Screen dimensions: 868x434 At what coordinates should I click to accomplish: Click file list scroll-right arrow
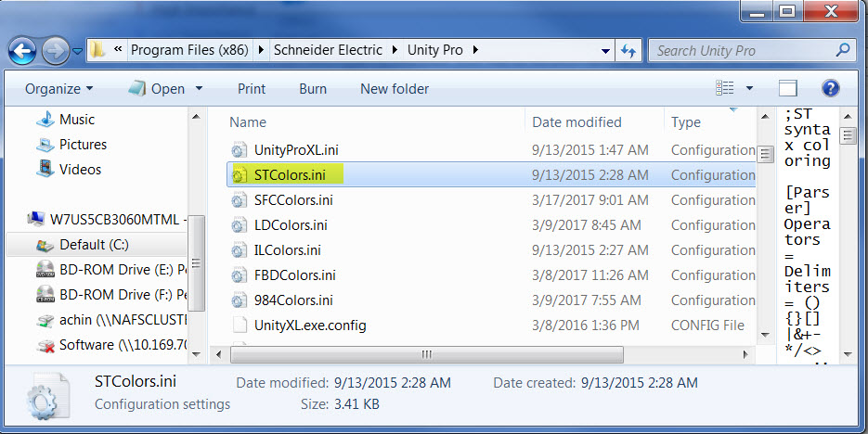(x=745, y=354)
